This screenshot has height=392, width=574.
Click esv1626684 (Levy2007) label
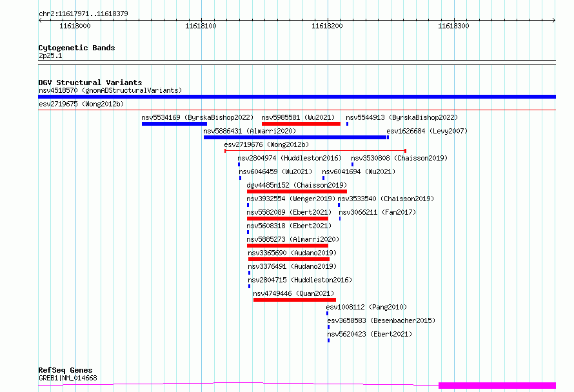[427, 131]
